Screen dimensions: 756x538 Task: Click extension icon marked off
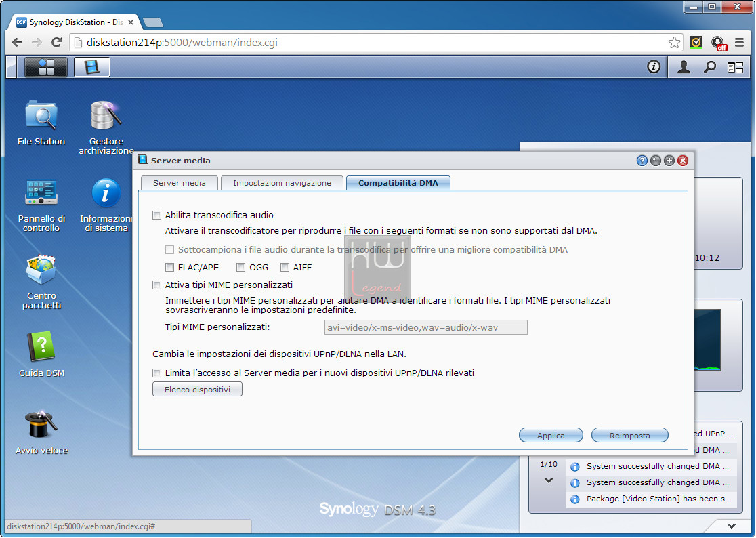pos(718,43)
